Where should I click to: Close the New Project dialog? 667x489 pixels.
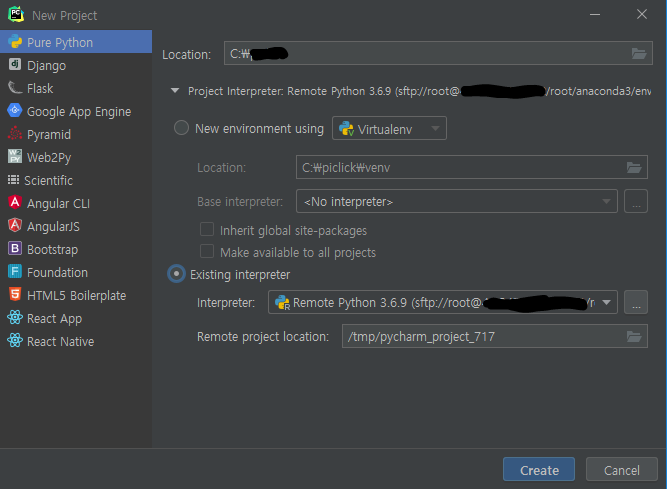[x=642, y=14]
